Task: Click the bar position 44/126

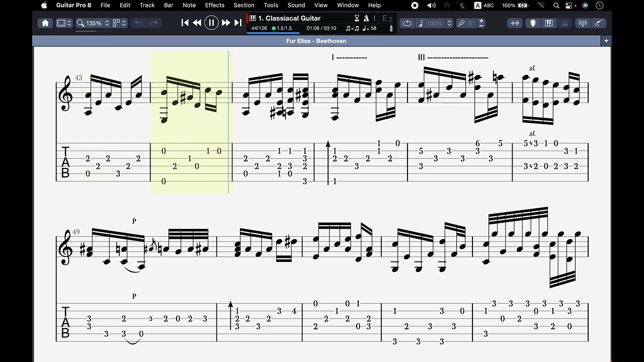Action: tap(259, 28)
